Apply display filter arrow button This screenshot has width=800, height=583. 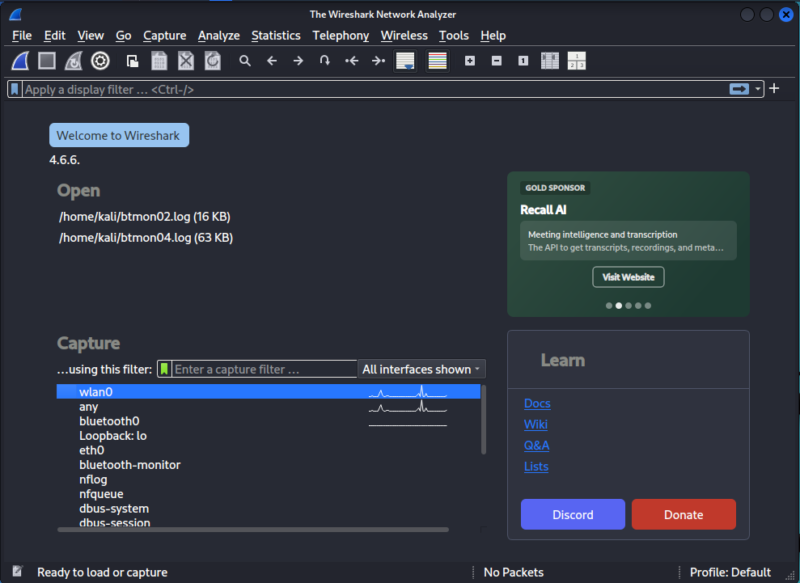coord(739,90)
